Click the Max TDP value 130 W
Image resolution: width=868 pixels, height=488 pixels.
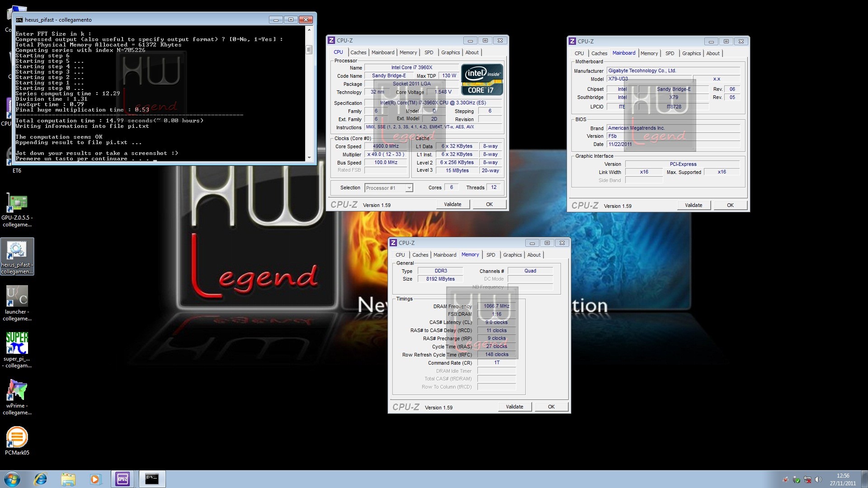[449, 76]
